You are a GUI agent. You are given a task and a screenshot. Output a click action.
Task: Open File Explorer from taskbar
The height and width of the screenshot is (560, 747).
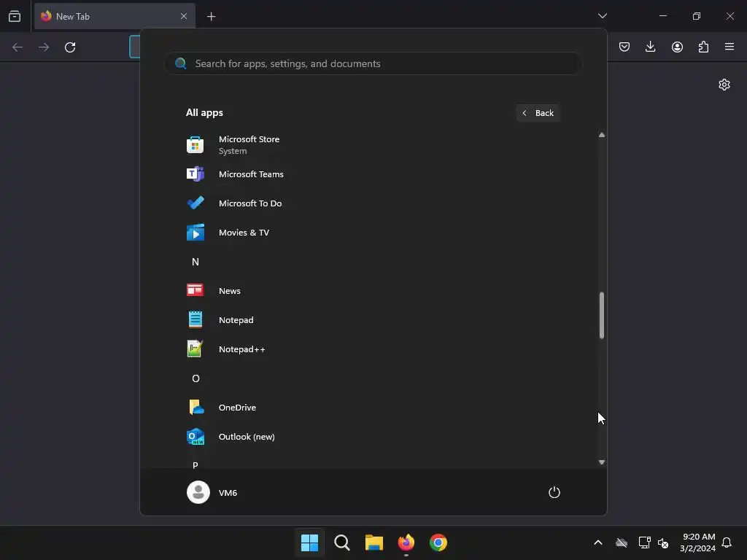click(374, 542)
